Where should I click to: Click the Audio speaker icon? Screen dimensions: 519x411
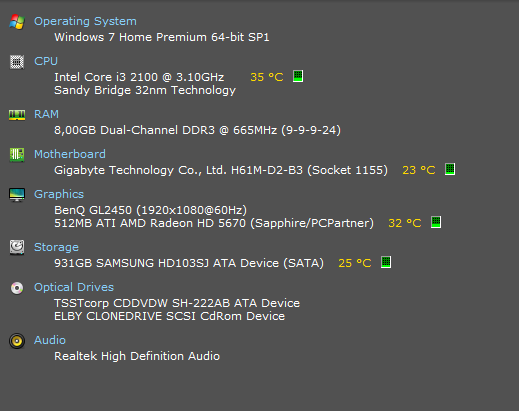[17, 341]
